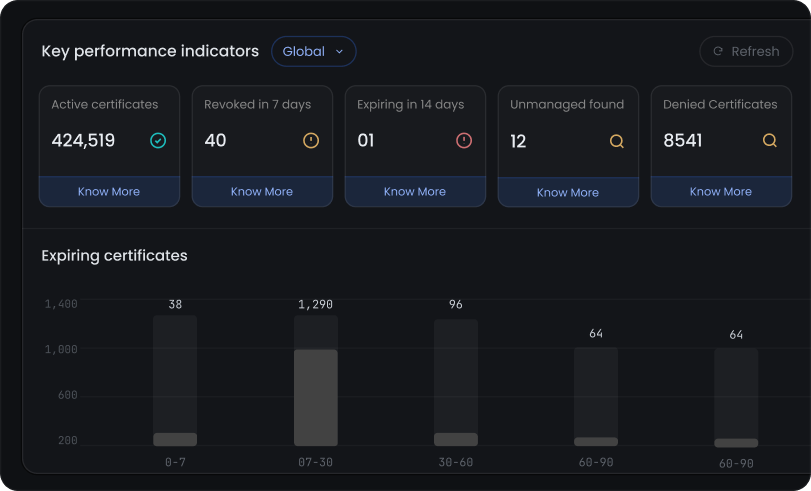The height and width of the screenshot is (491, 811).
Task: Open the Global scope dropdown
Action: pos(313,51)
